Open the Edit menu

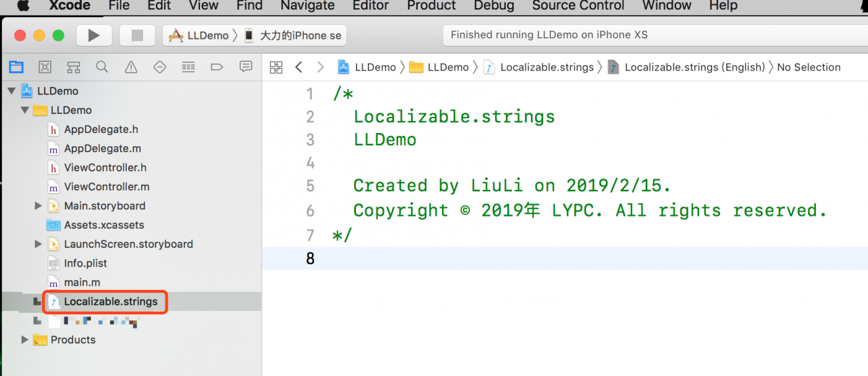(159, 5)
